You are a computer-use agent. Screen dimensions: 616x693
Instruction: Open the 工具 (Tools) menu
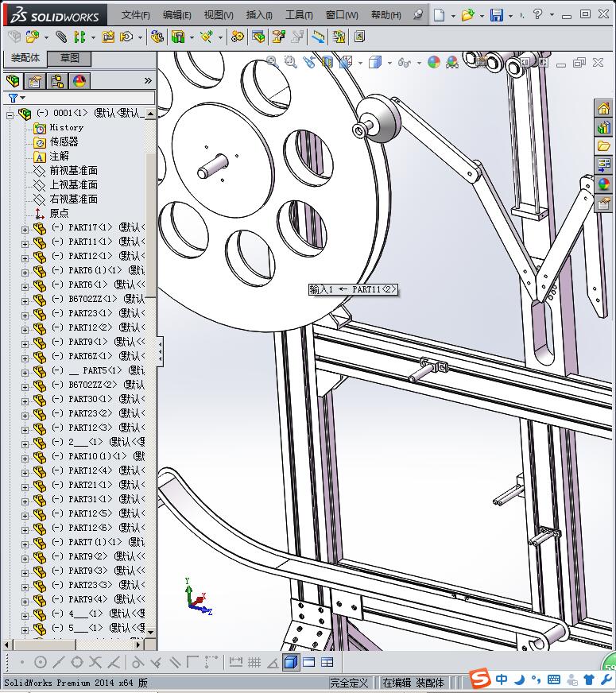point(299,15)
